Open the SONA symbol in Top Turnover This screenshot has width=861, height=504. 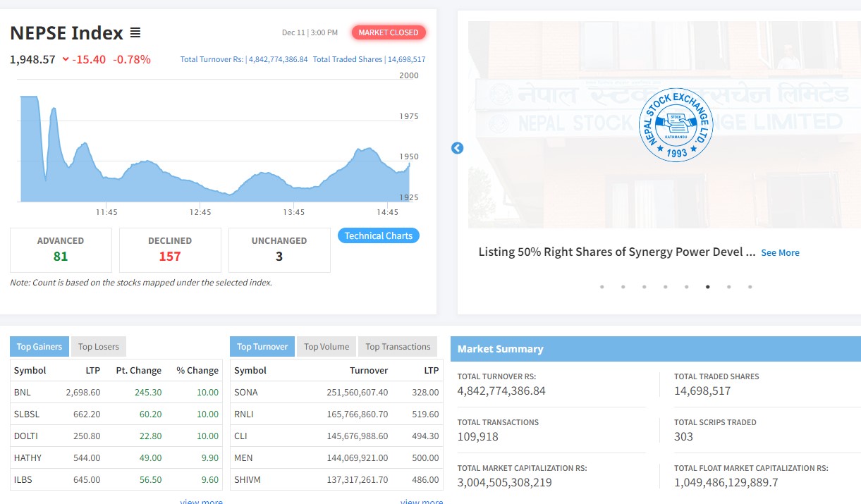(x=246, y=392)
